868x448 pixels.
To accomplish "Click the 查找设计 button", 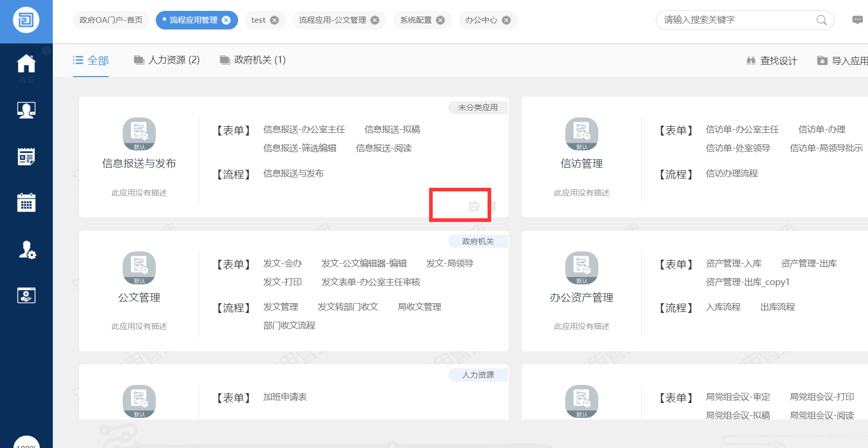I will 772,61.
